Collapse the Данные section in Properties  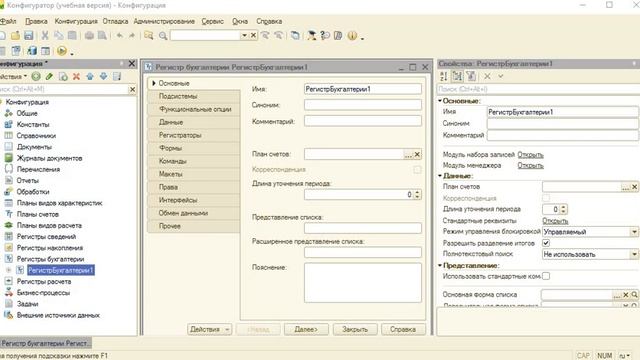[x=440, y=176]
